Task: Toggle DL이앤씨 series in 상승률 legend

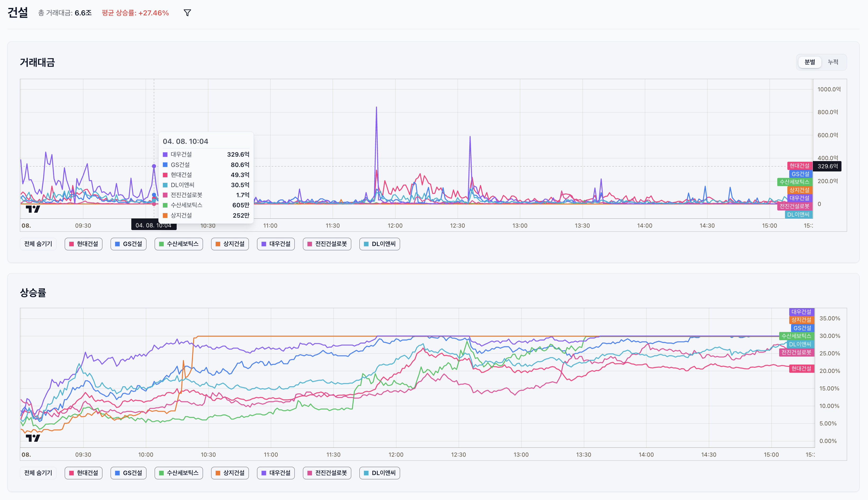Action: click(x=380, y=473)
